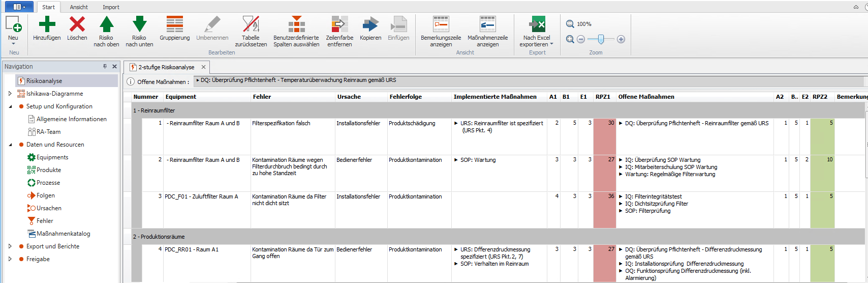Close the 2-stufige Risikoanalyse document tab
This screenshot has width=868, height=283.
point(203,67)
